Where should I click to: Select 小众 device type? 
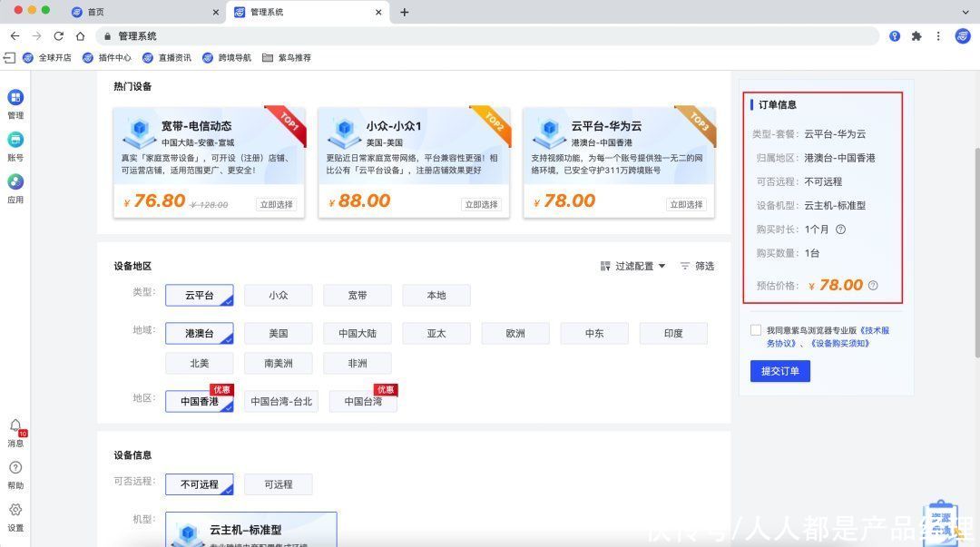coord(279,295)
